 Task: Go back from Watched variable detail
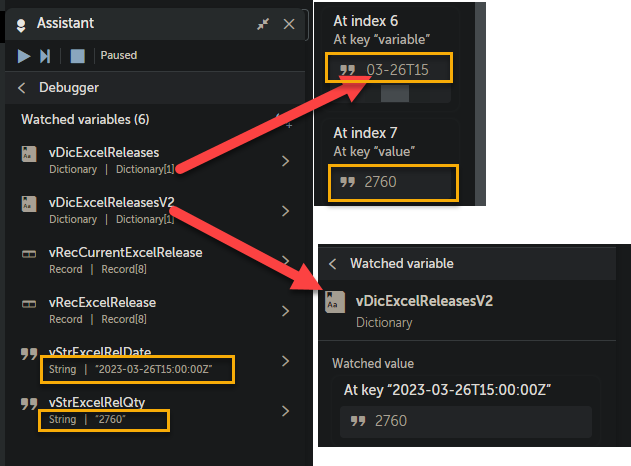point(332,264)
